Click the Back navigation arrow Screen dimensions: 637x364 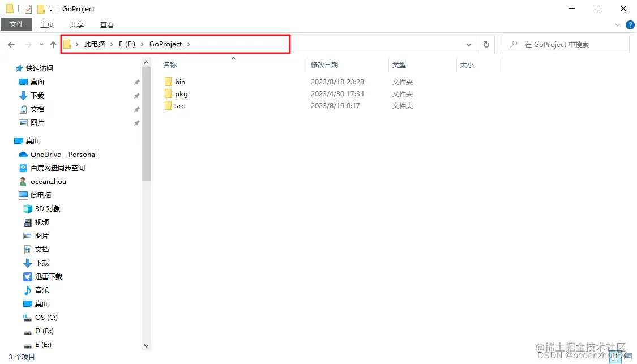pos(11,45)
